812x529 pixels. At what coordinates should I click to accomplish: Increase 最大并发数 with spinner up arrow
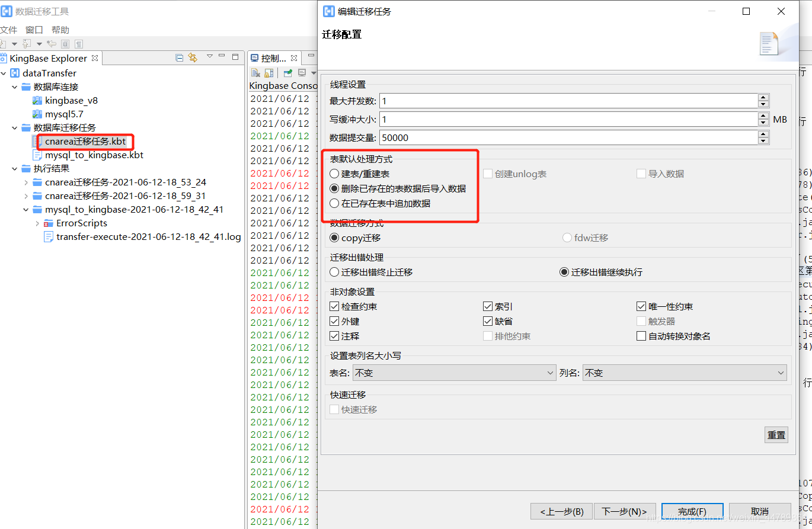point(763,98)
